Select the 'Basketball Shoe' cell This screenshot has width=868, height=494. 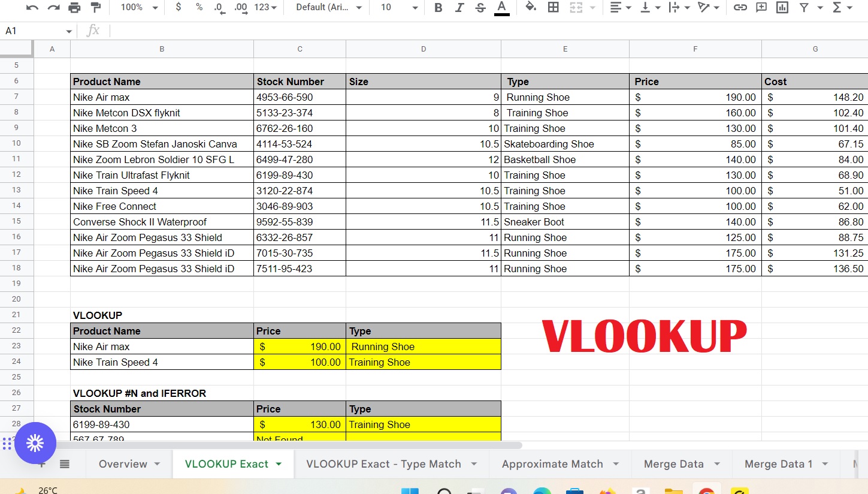[x=565, y=159]
